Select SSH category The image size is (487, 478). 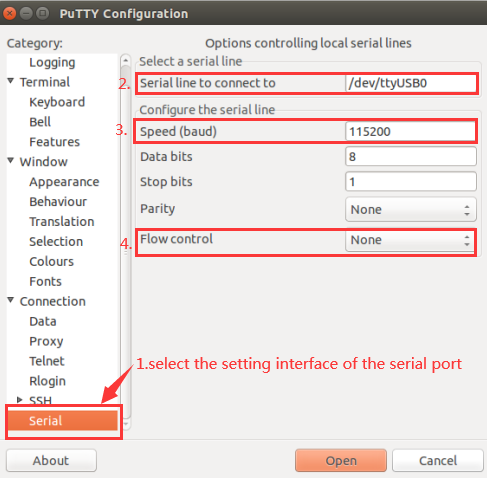pyautogui.click(x=40, y=400)
